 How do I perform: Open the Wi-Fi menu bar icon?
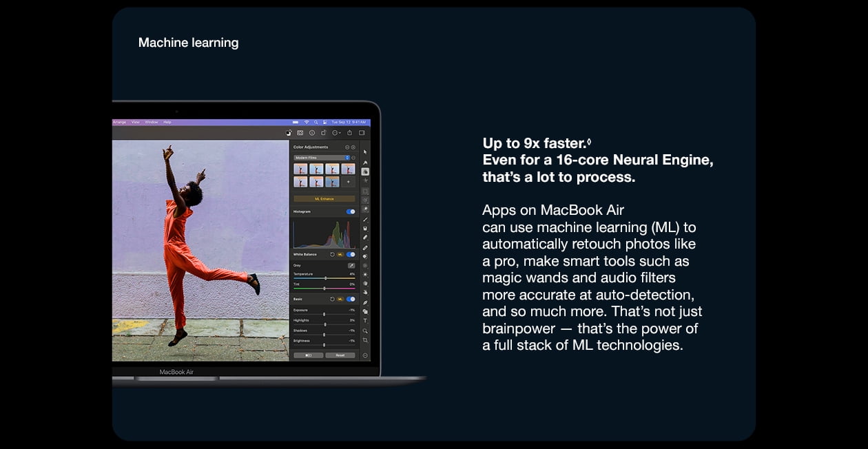click(x=307, y=122)
